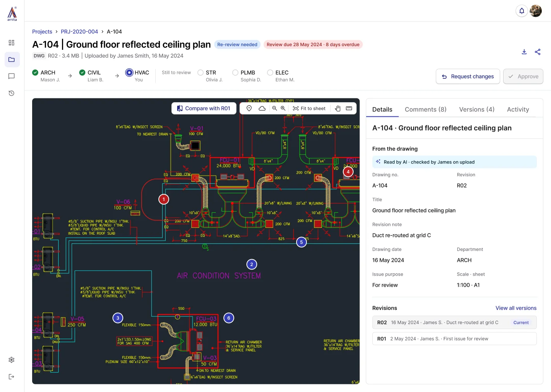The image size is (551, 392).
Task: Go to PRJ-2020-004 breadcrumb
Action: coord(79,32)
